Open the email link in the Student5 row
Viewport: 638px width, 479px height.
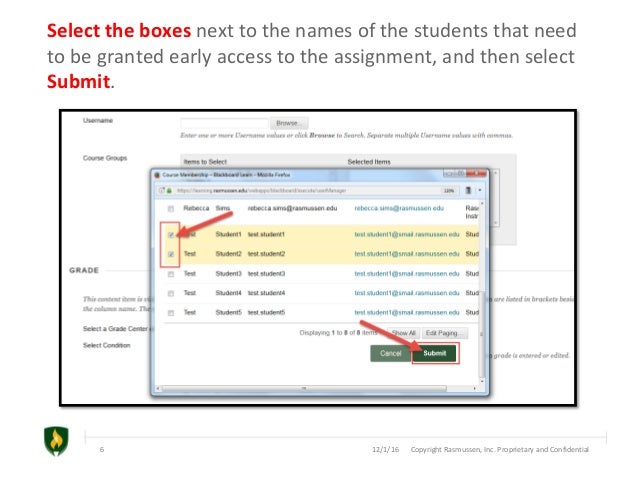coord(406,313)
